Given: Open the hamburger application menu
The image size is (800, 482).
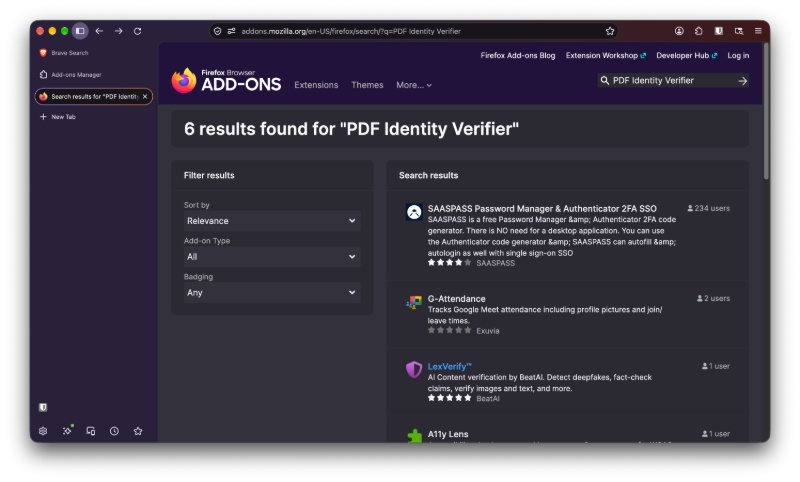Looking at the screenshot, I should coord(758,31).
